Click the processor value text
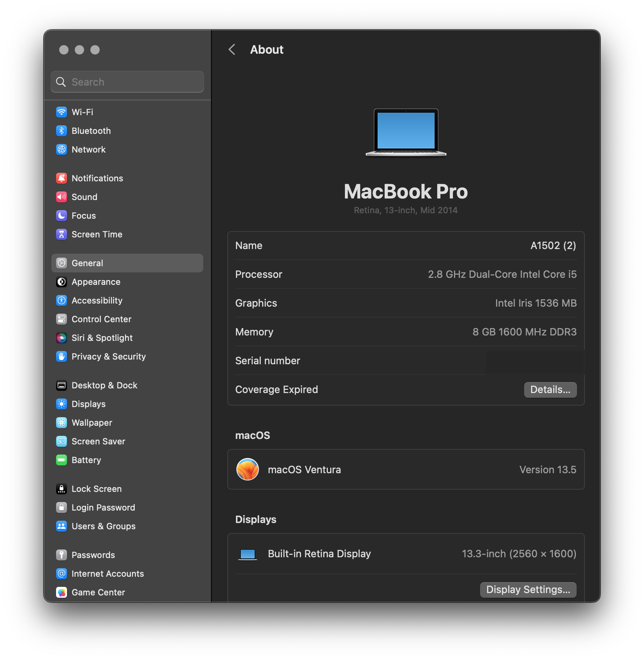Viewport: 644px width, 660px height. [x=502, y=274]
